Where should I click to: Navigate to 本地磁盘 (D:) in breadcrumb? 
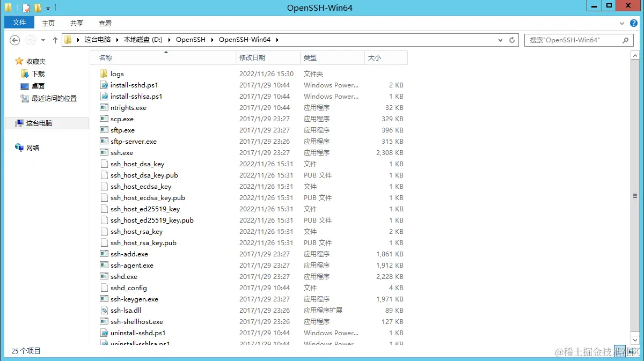click(x=143, y=40)
